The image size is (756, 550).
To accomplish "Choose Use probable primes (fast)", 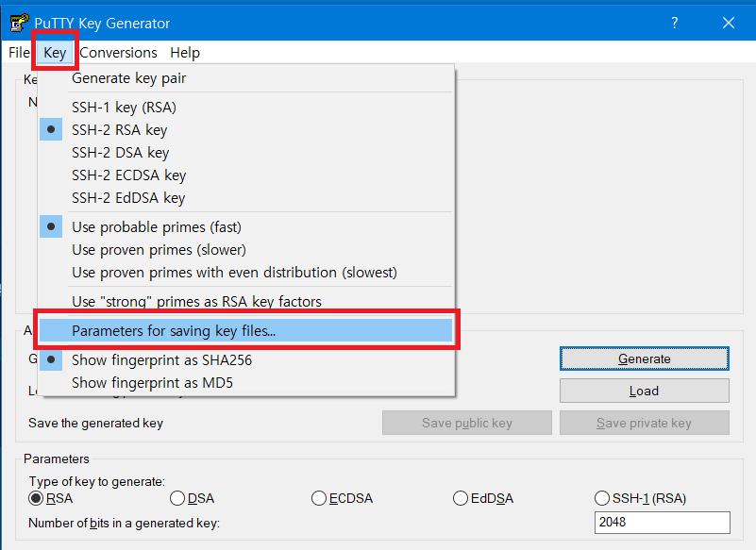I will click(246, 226).
